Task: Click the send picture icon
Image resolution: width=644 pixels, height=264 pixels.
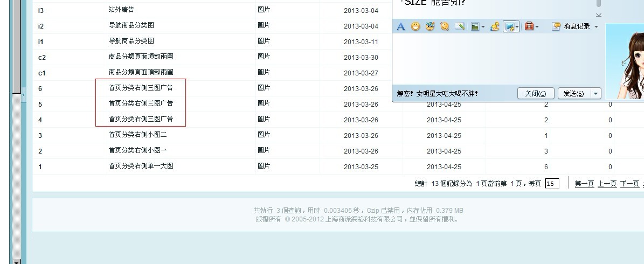Action: [475, 27]
